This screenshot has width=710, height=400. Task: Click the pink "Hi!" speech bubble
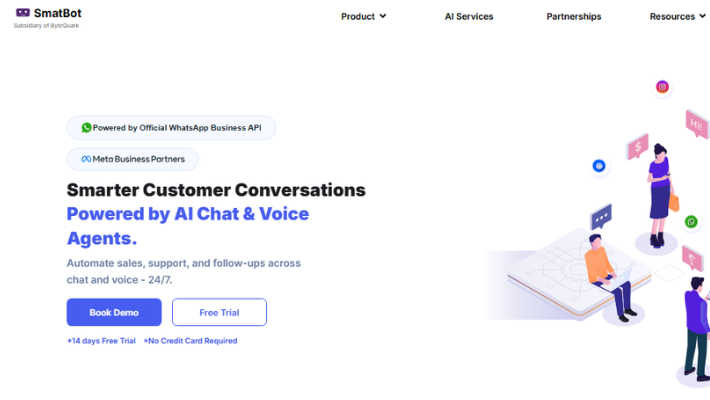696,123
